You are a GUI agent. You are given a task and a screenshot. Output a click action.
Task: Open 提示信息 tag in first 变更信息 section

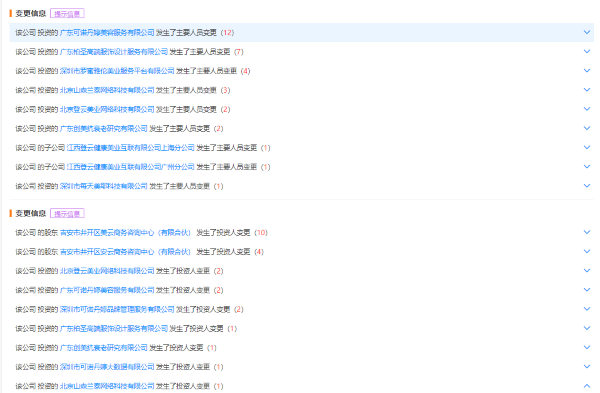point(67,14)
